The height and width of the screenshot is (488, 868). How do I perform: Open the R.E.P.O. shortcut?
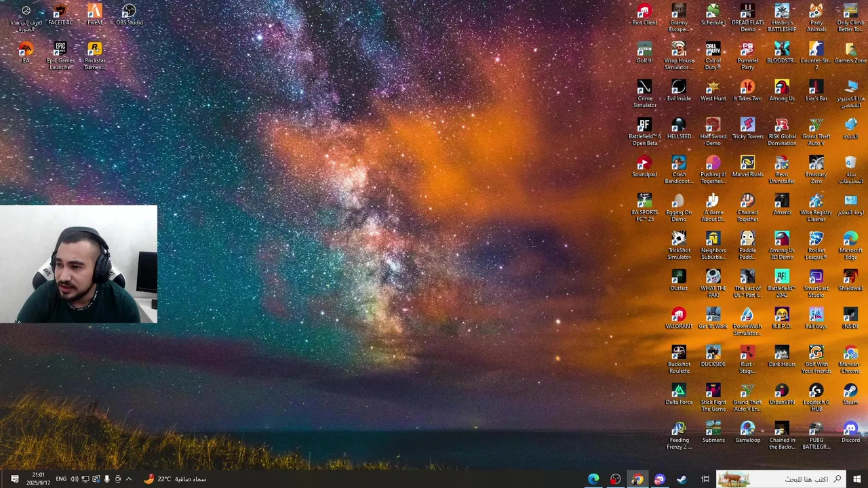(782, 319)
